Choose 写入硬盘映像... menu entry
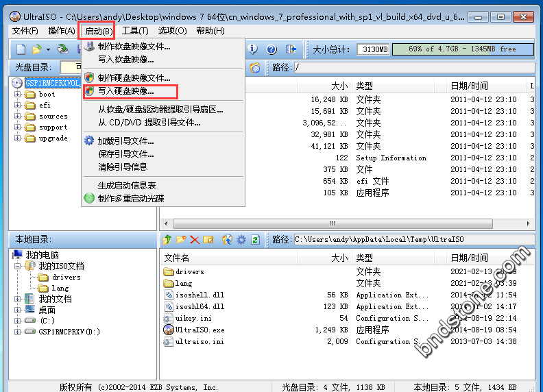This screenshot has width=543, height=392. 163,91
